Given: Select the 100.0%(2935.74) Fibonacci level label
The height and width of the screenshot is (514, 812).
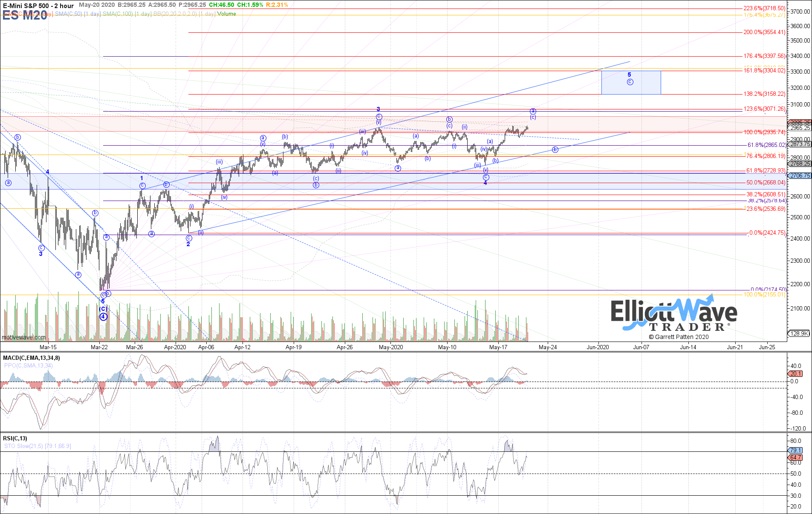Looking at the screenshot, I should [x=764, y=132].
